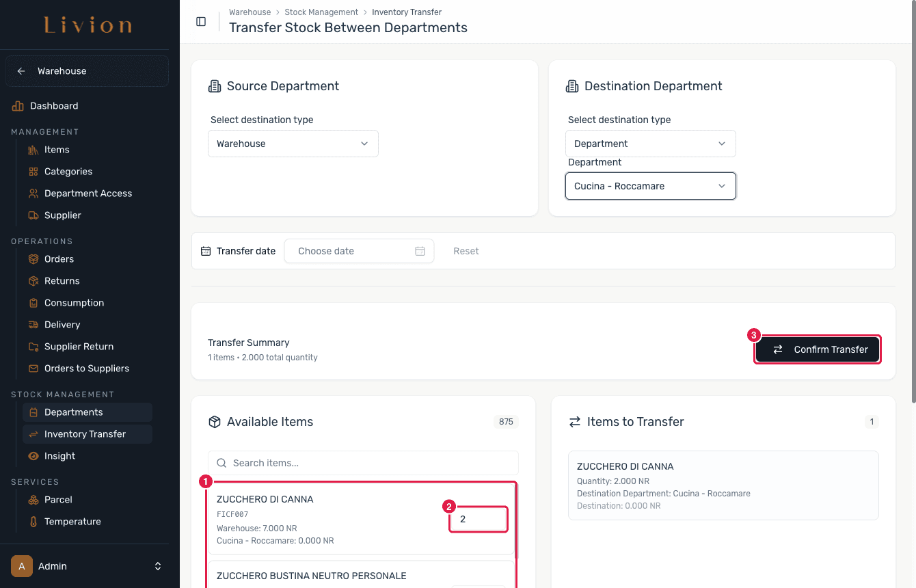Click the Insight eye icon
This screenshot has width=916, height=588.
pyautogui.click(x=33, y=456)
